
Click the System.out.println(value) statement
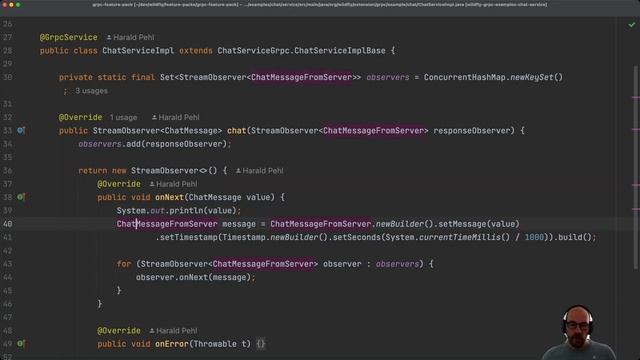point(179,211)
